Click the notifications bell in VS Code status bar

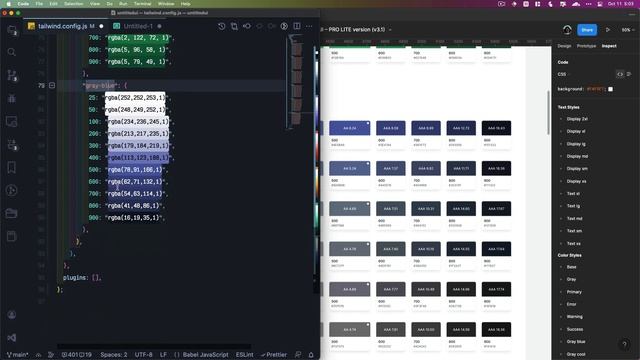click(x=311, y=355)
